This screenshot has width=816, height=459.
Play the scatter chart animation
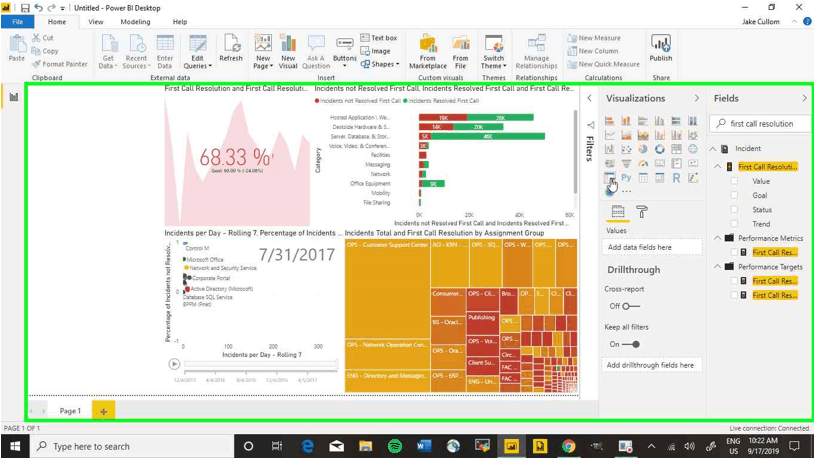(x=174, y=364)
